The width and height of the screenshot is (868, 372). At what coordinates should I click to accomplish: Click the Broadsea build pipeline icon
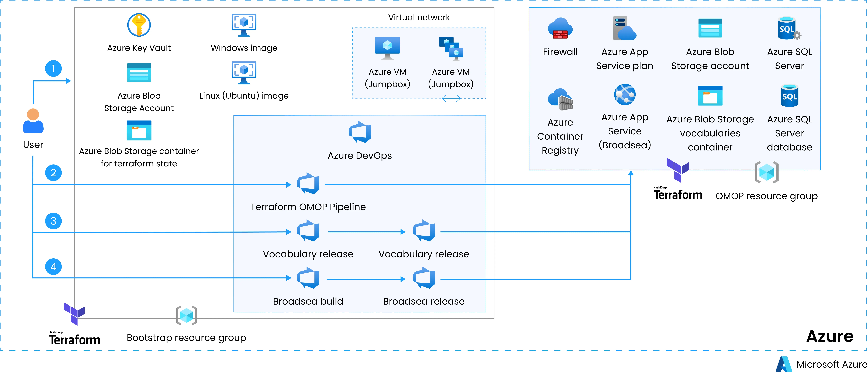tap(308, 278)
